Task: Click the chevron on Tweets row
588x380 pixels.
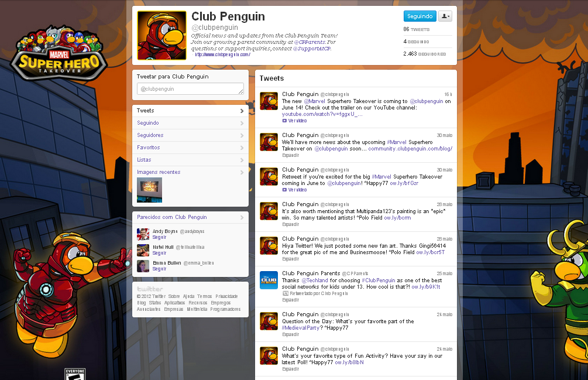Action: tap(242, 111)
